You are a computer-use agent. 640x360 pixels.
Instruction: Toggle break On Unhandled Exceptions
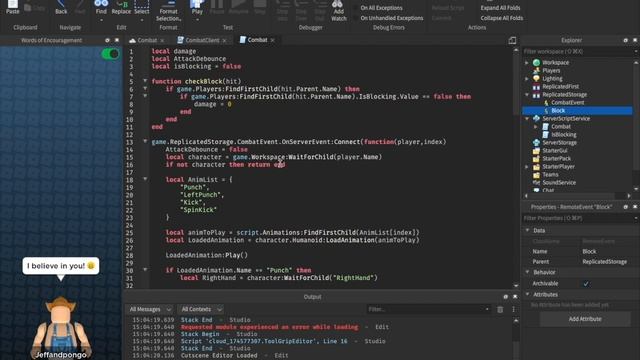[387, 18]
